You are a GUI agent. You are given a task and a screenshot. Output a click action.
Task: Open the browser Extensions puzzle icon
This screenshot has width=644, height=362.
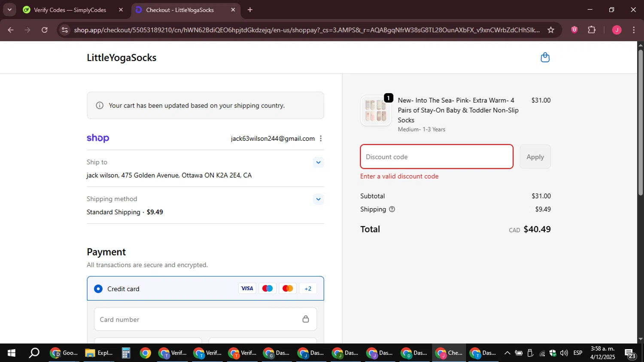(592, 30)
